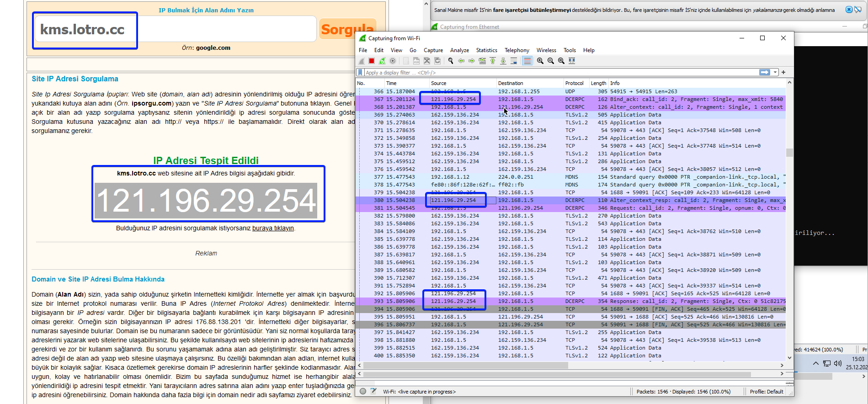Show hidden system tray icons

pyautogui.click(x=816, y=363)
